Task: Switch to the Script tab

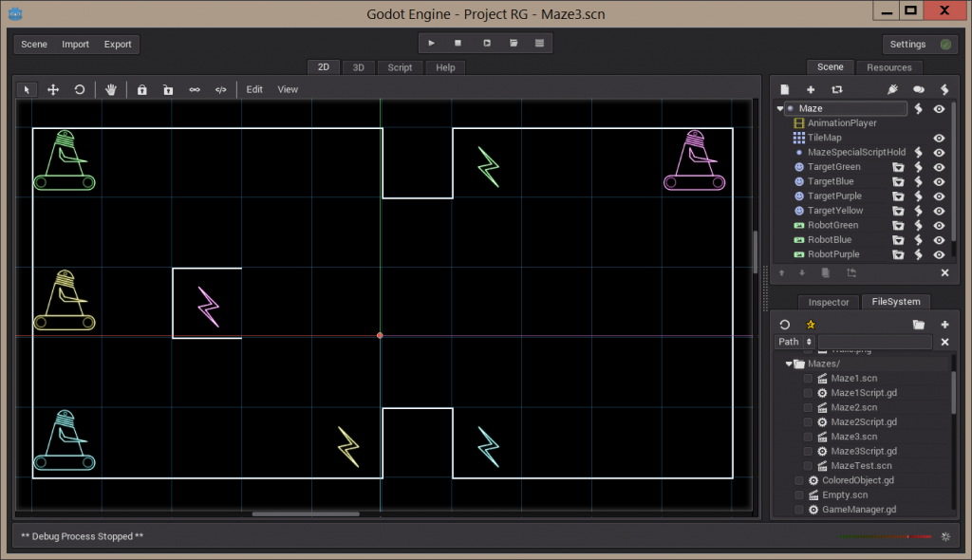Action: 400,67
